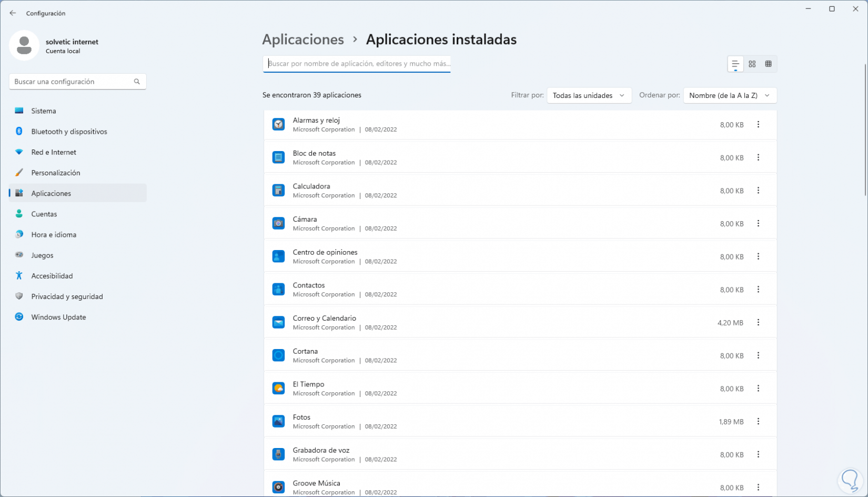Screen dimensions: 868x497
Task: Go back with the arrow button
Action: coord(13,13)
